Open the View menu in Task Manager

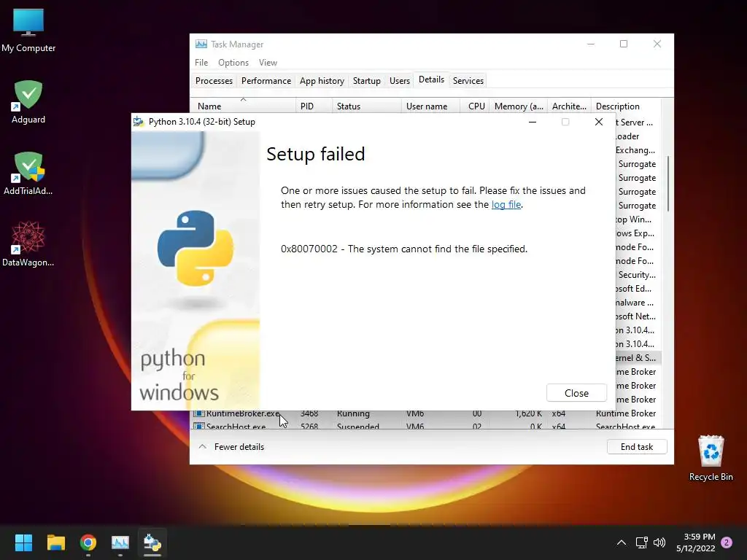[268, 63]
